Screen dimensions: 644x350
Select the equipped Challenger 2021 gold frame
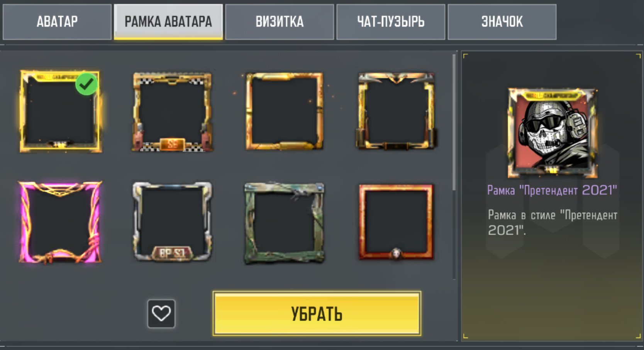click(60, 111)
